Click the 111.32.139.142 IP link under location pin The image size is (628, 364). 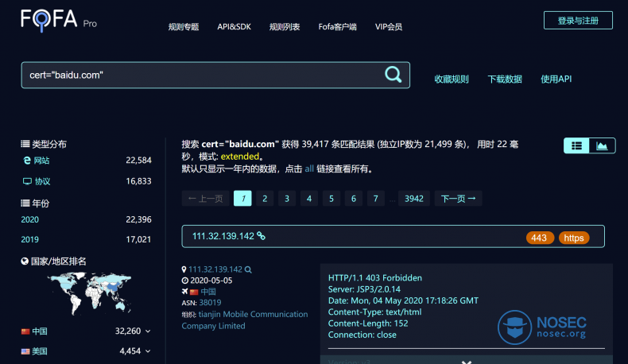pyautogui.click(x=215, y=269)
